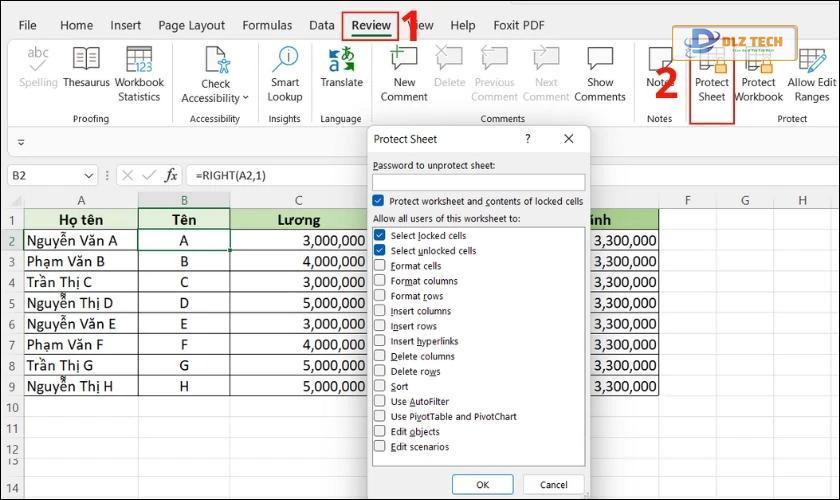Click the Lương header cell
840x500 pixels.
click(x=298, y=220)
